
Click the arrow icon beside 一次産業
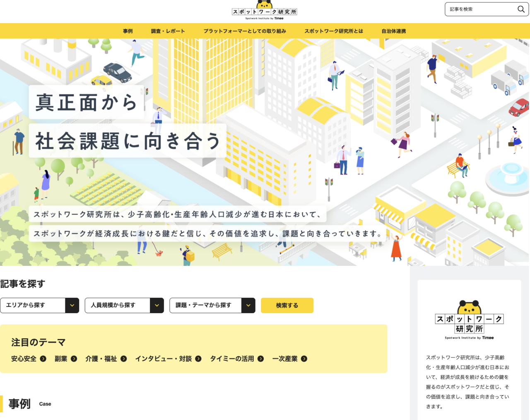click(304, 359)
